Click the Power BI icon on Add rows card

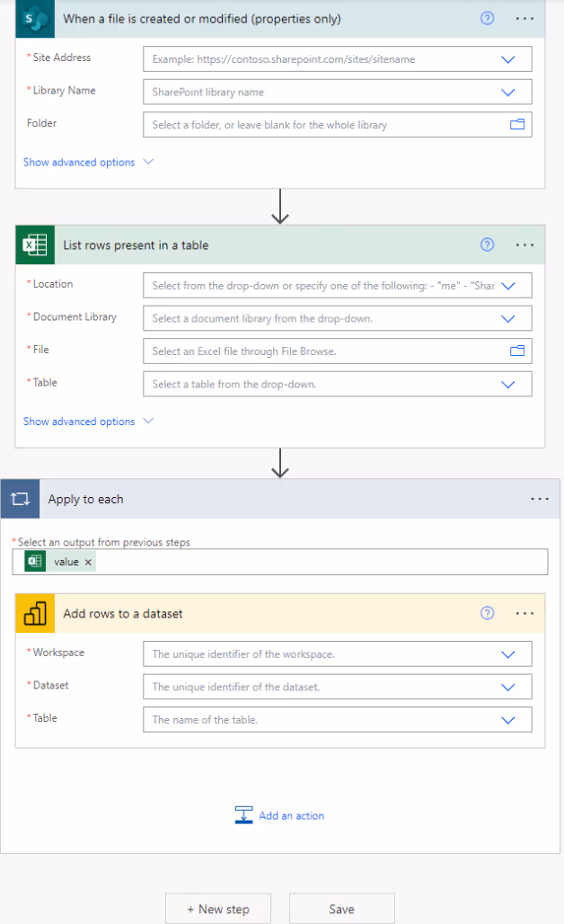point(35,613)
